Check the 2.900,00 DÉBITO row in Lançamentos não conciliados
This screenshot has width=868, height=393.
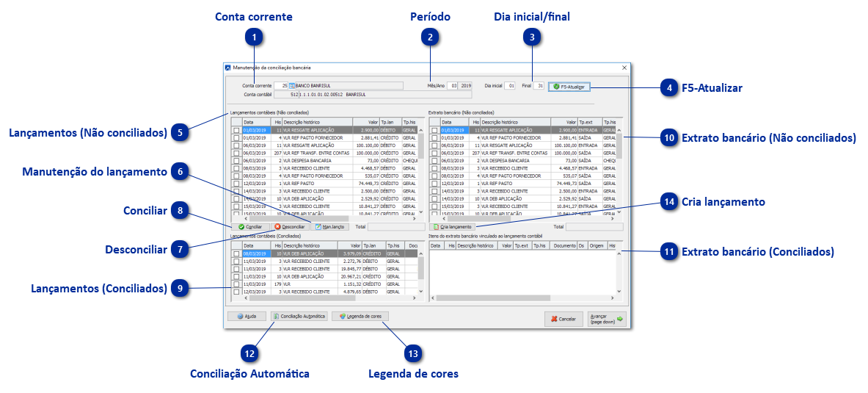pos(236,130)
